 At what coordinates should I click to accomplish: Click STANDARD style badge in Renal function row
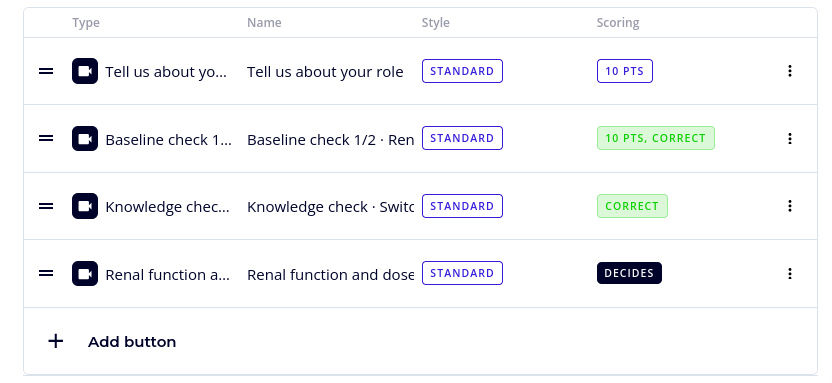(x=462, y=273)
